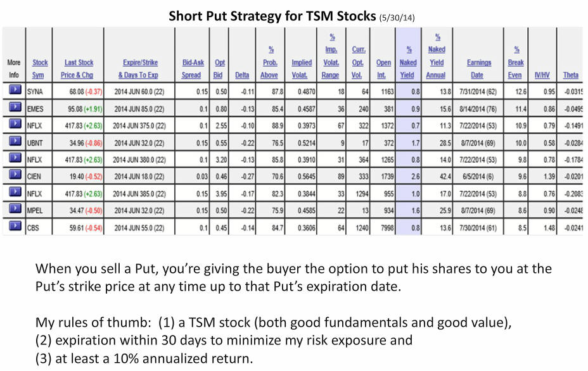Open More Info for EMES row
This screenshot has height=371, width=588.
click(15, 107)
